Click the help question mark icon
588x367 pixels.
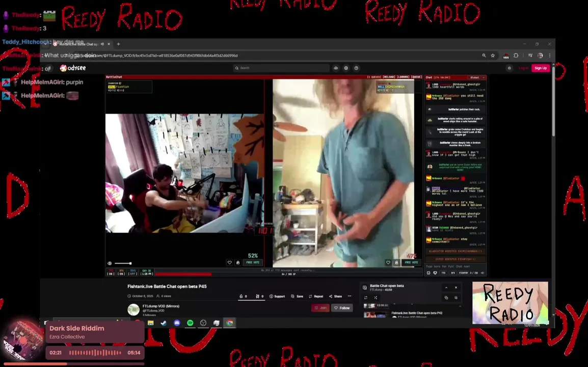[356, 68]
